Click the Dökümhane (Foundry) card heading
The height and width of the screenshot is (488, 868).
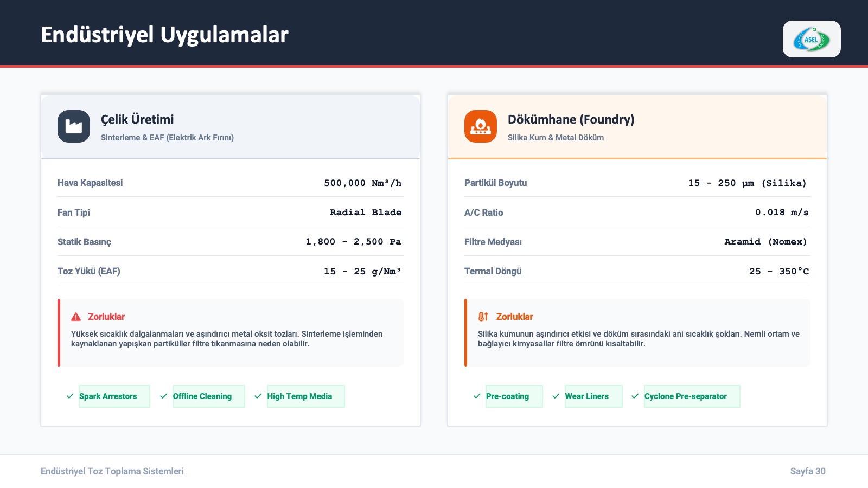[x=571, y=119]
